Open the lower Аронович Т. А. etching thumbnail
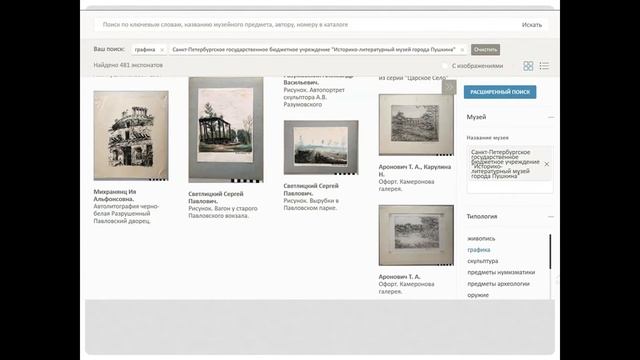 [416, 235]
